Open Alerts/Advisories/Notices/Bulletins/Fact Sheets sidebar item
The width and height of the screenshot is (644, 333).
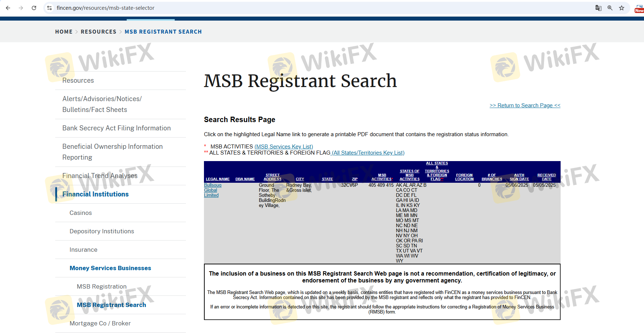click(102, 104)
